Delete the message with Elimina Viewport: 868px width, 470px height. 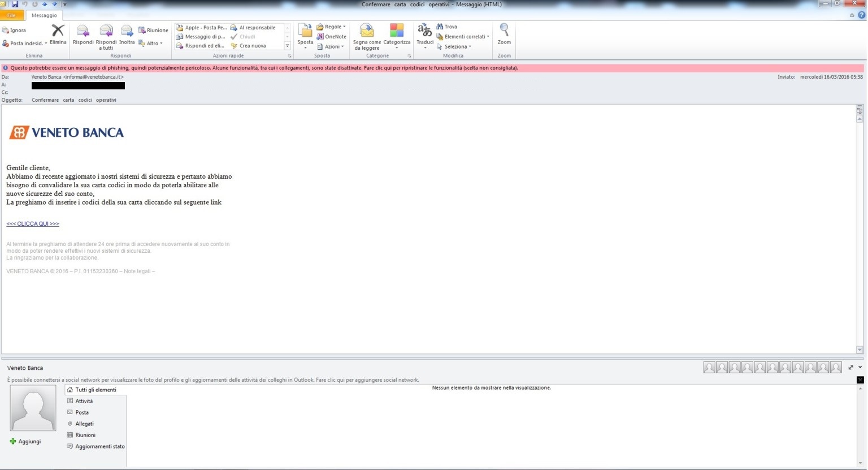coord(58,35)
